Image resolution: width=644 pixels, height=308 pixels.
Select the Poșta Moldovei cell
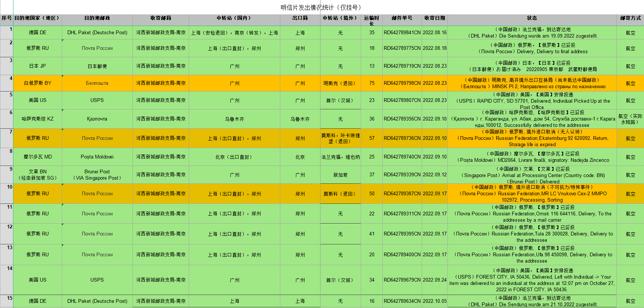(x=97, y=157)
